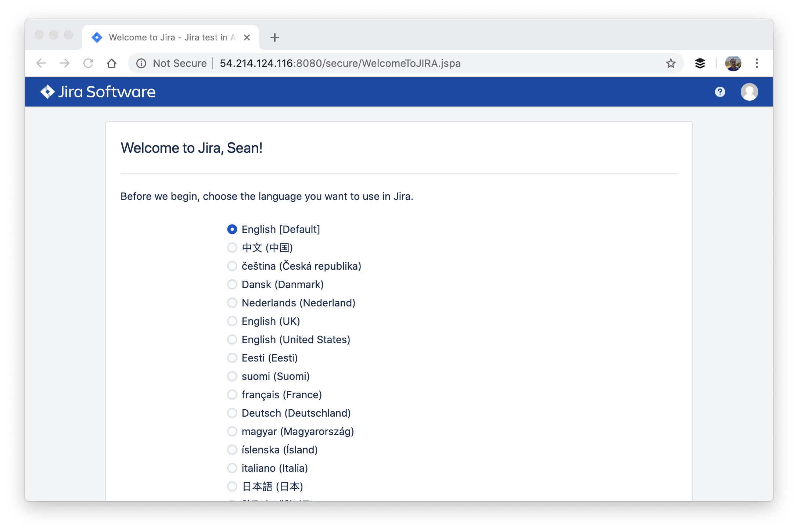Open the Chrome three-dot menu
The width and height of the screenshot is (798, 532).
[x=756, y=63]
